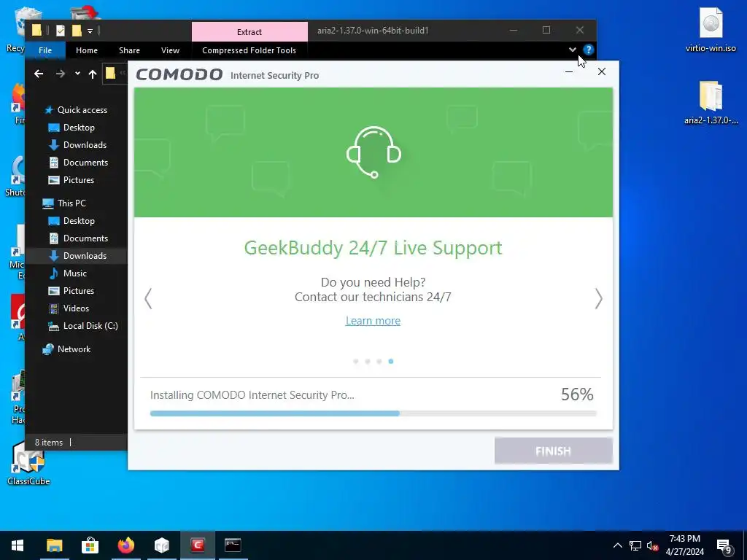
Task: Select the second slide indicator dot
Action: (368, 362)
